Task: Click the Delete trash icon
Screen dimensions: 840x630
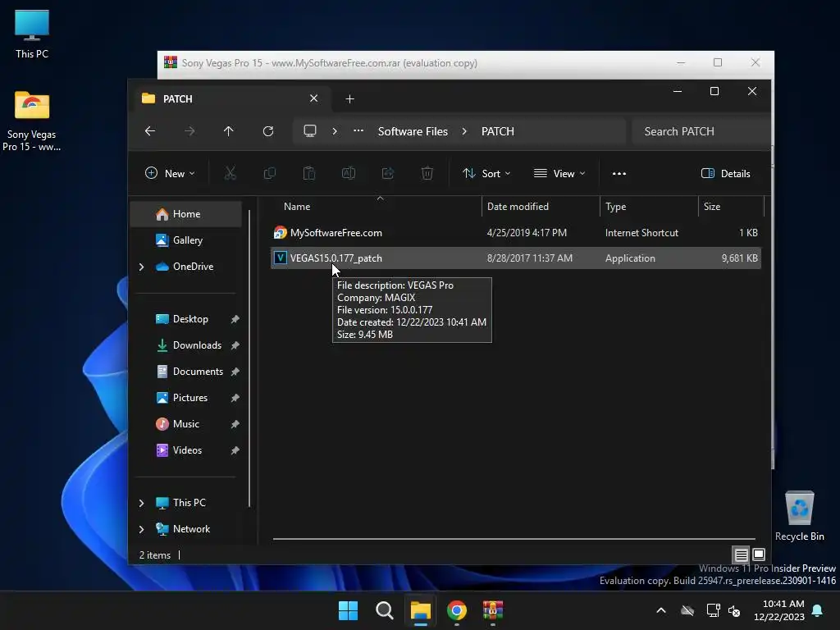Action: (427, 173)
